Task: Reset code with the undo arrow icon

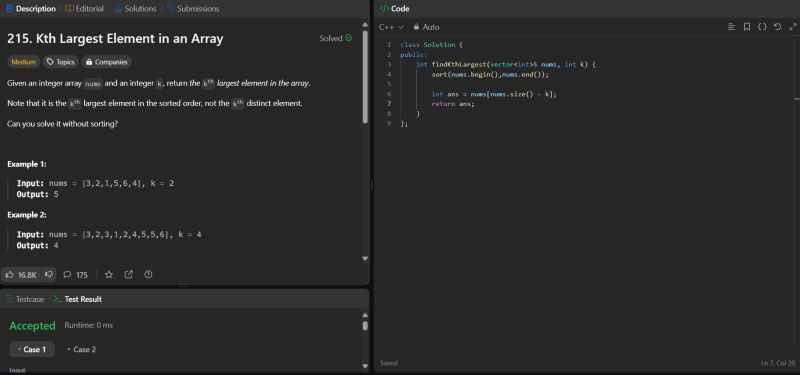Action: 777,27
